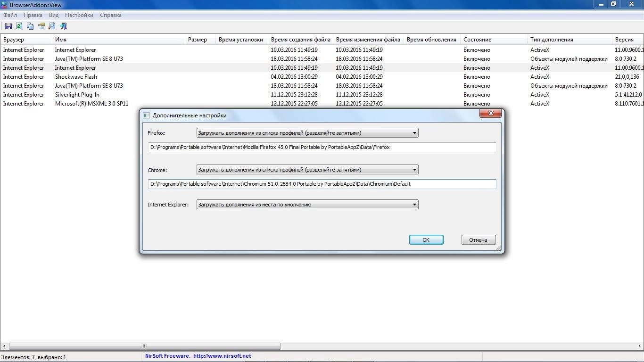Viewport: 644px width, 362px height.
Task: Click the Additional settings dialog title icon
Action: tap(147, 115)
